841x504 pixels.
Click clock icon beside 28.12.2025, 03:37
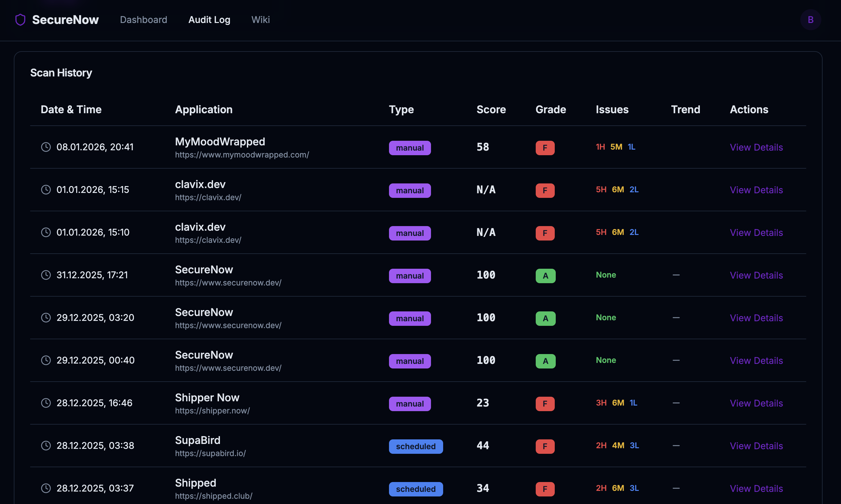(x=46, y=488)
